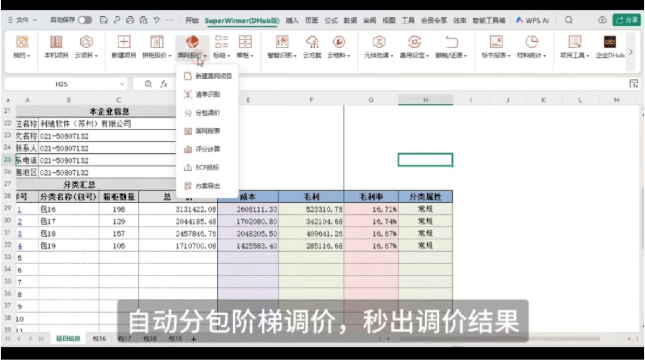This screenshot has height=360, width=645.
Task: Switch to the 智能工具箱 ribbon tab
Action: point(489,20)
